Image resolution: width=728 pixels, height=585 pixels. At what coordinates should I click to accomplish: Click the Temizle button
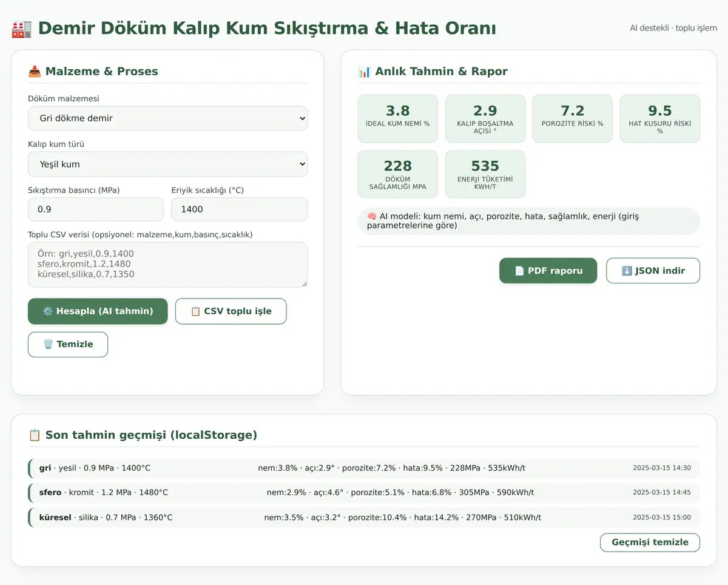(68, 344)
